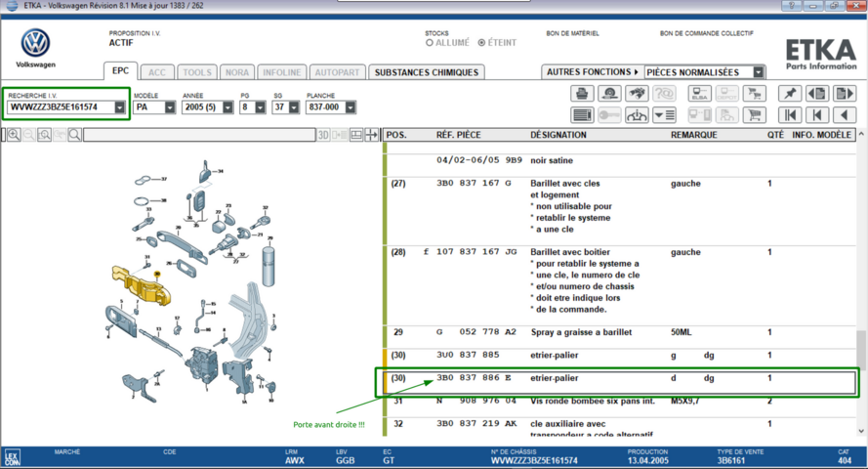This screenshot has width=868, height=469.
Task: Expand the MODÈLE dropdown
Action: pos(170,107)
